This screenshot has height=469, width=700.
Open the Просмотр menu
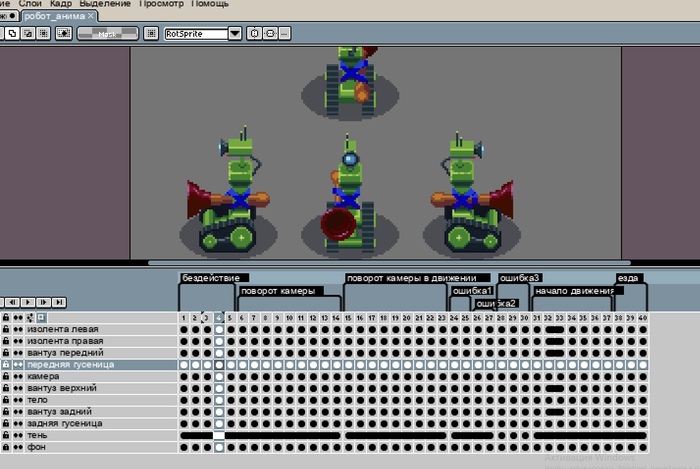[161, 4]
